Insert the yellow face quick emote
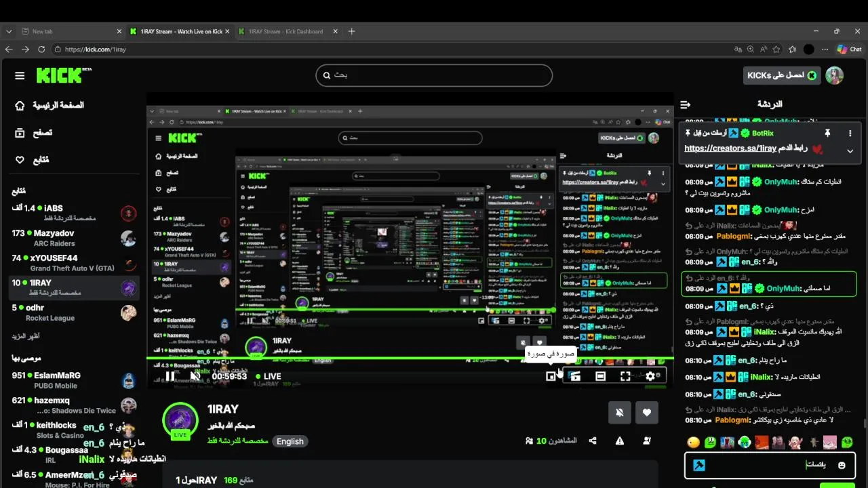Viewport: 868px width, 488px height. tap(692, 443)
